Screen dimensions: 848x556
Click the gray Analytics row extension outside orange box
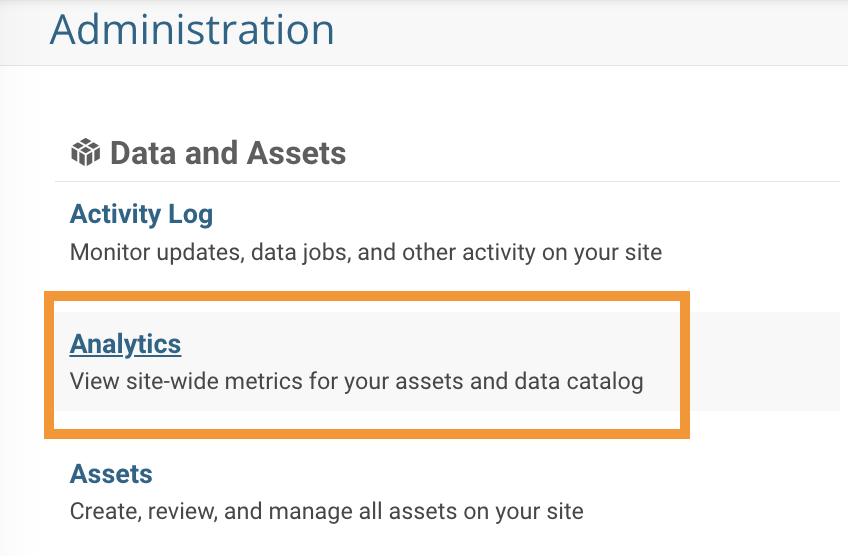[x=765, y=361]
